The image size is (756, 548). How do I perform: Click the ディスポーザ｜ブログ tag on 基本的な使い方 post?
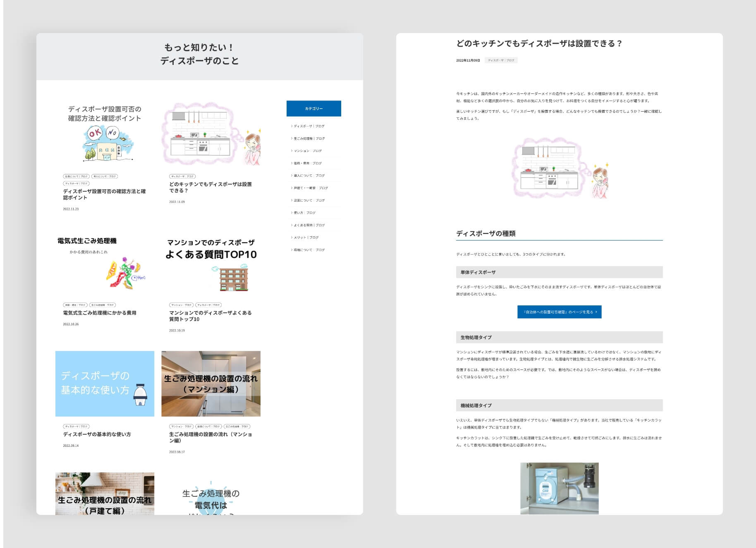(x=77, y=426)
